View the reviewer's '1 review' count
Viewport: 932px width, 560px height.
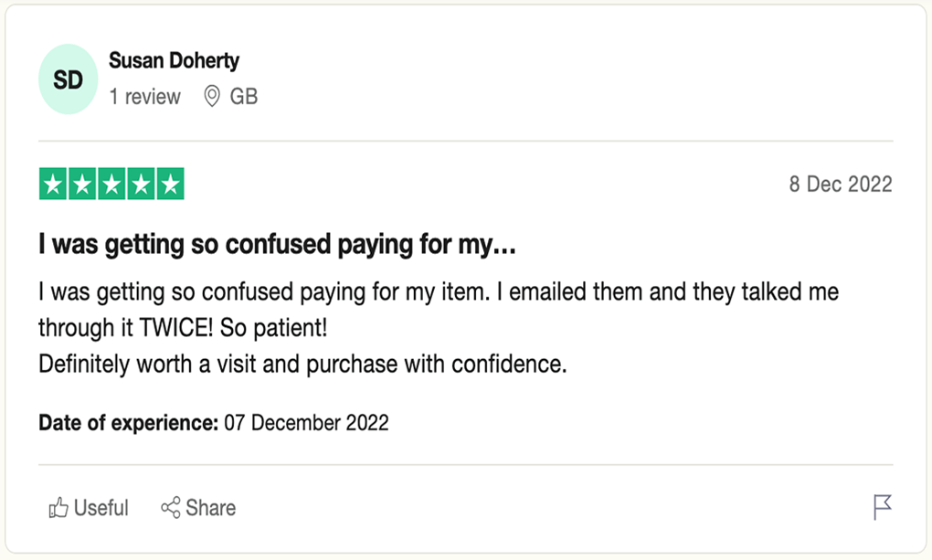click(x=144, y=96)
